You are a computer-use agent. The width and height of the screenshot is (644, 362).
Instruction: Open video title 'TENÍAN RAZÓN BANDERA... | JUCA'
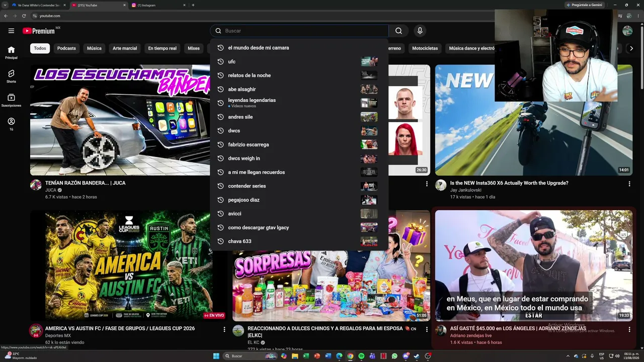[86, 183]
